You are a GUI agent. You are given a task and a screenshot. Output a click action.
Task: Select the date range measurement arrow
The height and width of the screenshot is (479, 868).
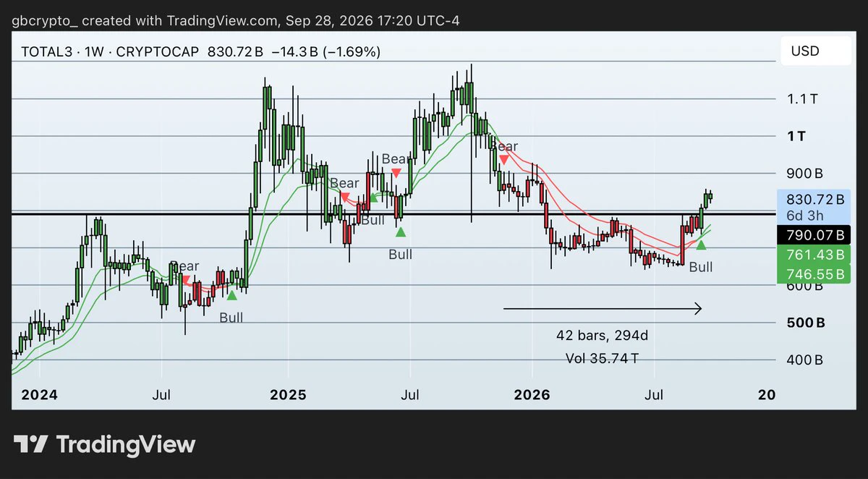click(603, 309)
